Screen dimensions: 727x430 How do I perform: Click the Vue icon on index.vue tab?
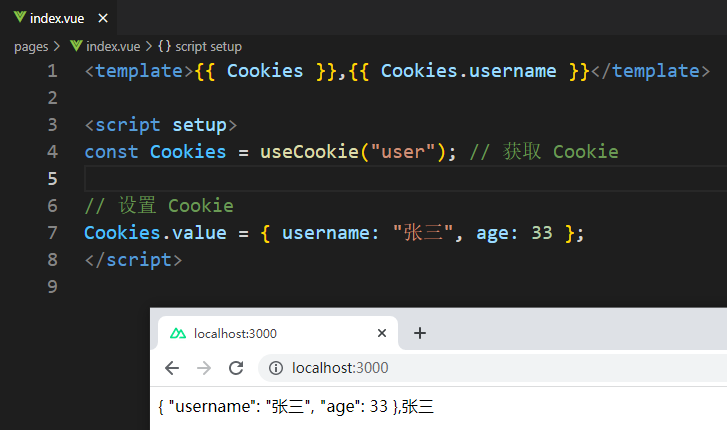(19, 18)
